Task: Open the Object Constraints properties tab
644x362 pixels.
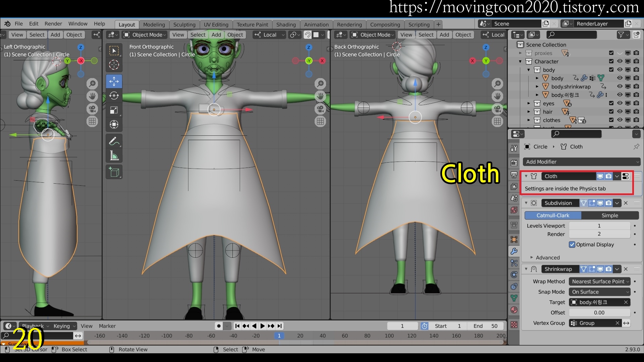Action: [514, 286]
